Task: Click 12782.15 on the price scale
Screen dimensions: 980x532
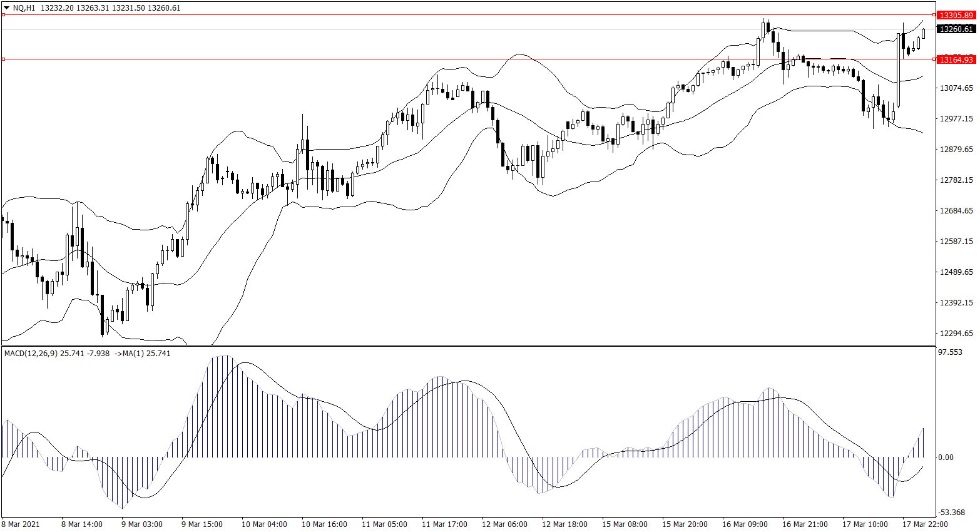Action: pyautogui.click(x=956, y=180)
